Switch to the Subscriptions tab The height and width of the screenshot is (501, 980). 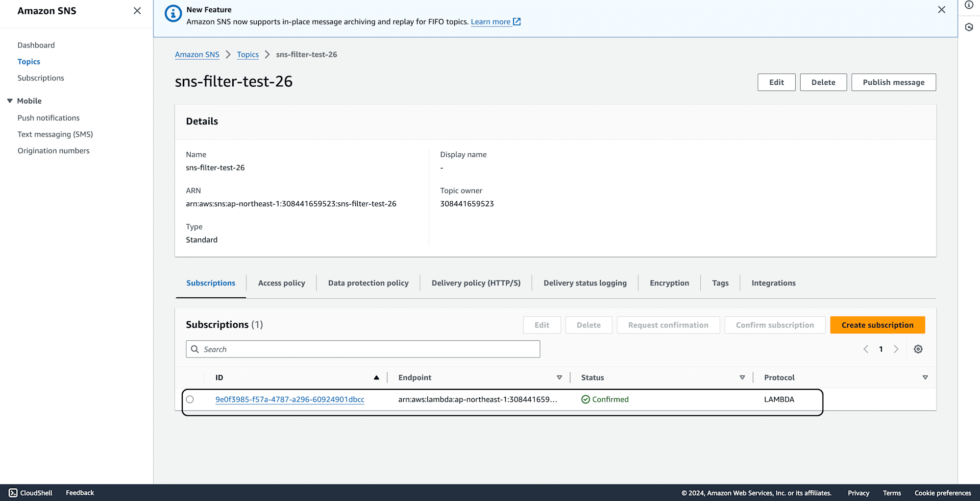pos(211,283)
